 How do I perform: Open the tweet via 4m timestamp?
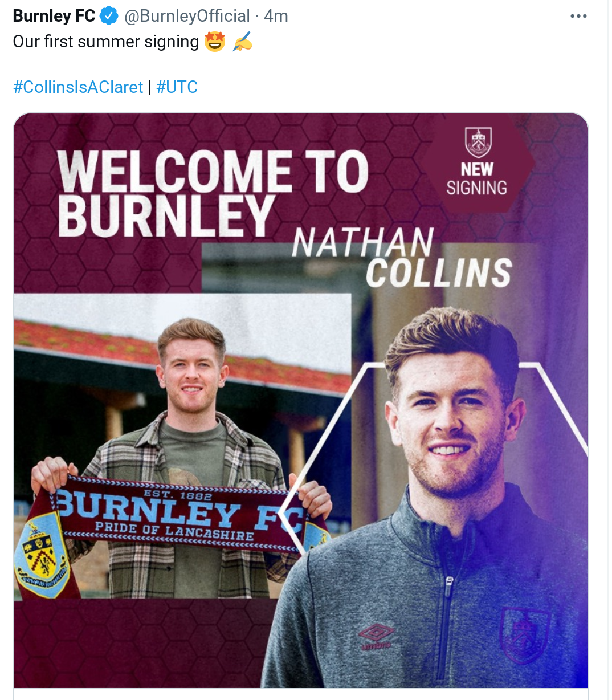click(276, 16)
